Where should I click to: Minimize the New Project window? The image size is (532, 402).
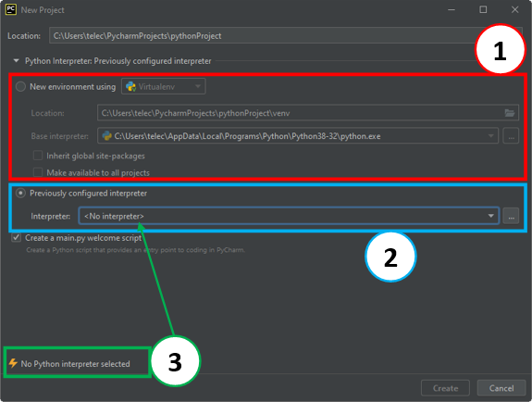click(x=452, y=10)
